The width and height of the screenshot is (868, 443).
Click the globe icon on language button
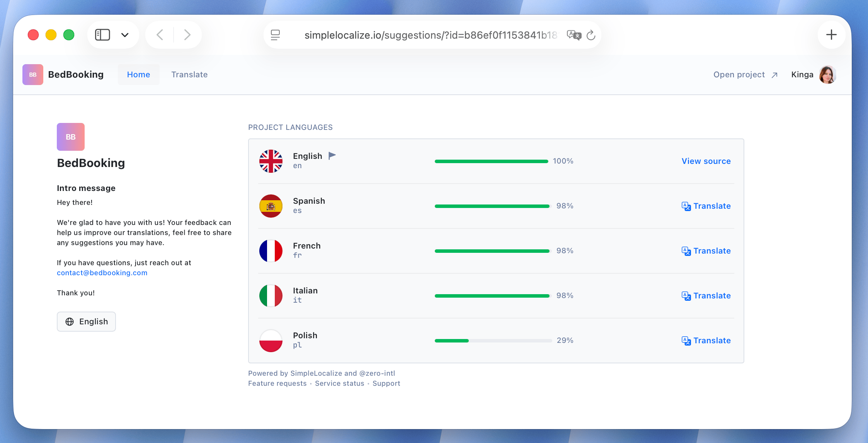coord(70,322)
